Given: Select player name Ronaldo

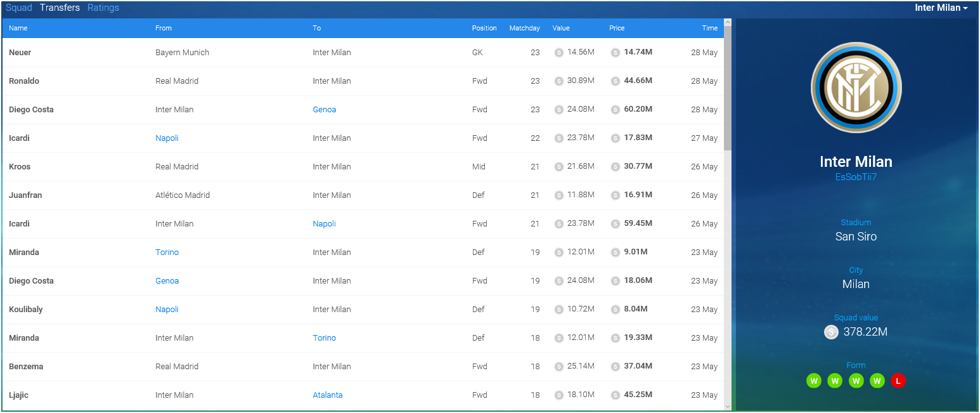Looking at the screenshot, I should tap(24, 81).
